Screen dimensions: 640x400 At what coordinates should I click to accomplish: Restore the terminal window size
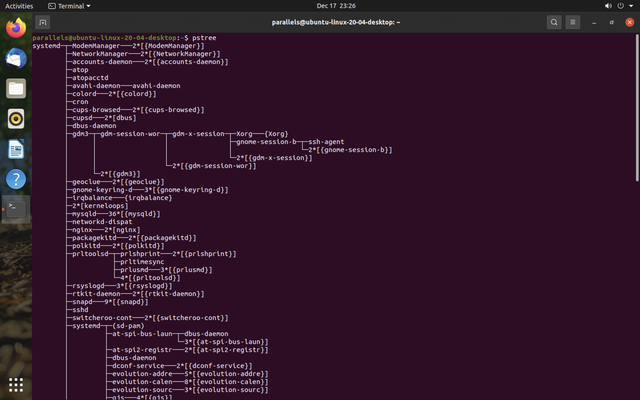(x=611, y=22)
